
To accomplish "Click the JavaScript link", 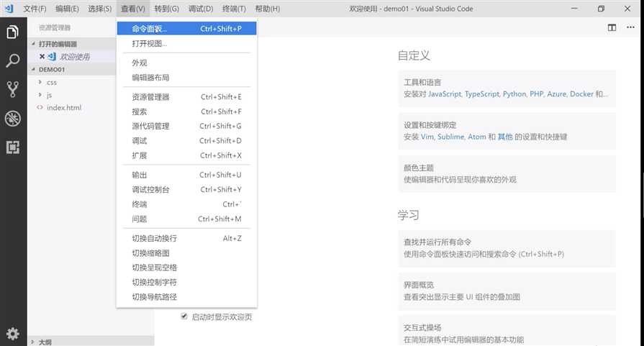I will [445, 94].
